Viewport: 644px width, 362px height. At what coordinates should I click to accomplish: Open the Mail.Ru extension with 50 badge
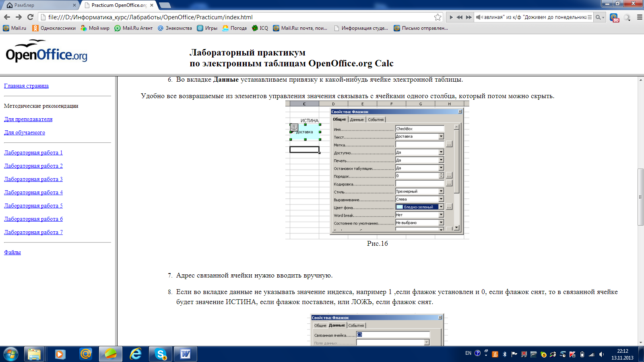pos(614,17)
